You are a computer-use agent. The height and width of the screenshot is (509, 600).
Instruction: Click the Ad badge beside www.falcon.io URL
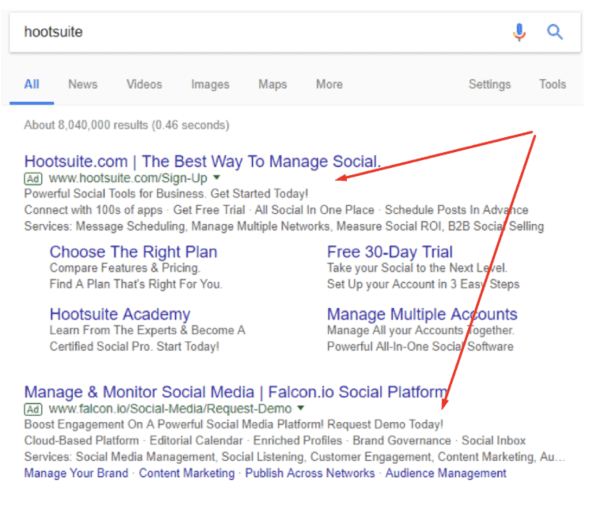33,409
